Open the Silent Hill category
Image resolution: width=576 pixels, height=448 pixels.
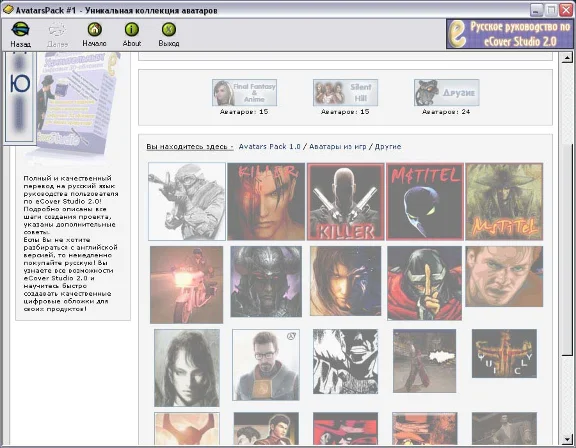[345, 93]
